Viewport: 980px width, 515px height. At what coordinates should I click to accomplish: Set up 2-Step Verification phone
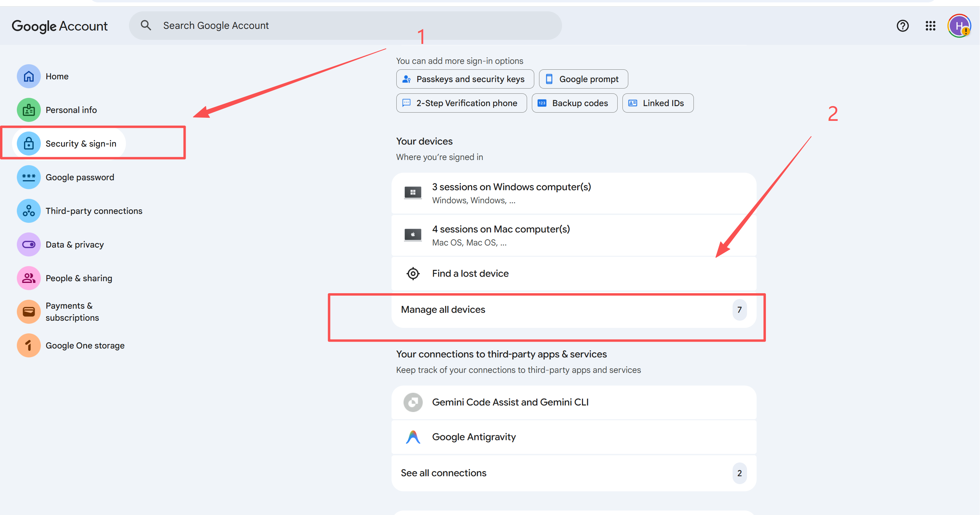[462, 103]
